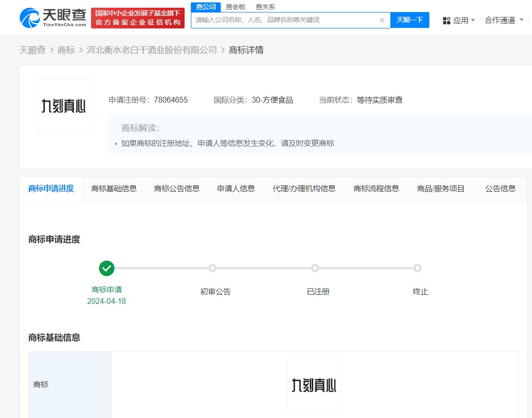Clear the search box using the × icon
Screen dimensions: 532x418
382,20
